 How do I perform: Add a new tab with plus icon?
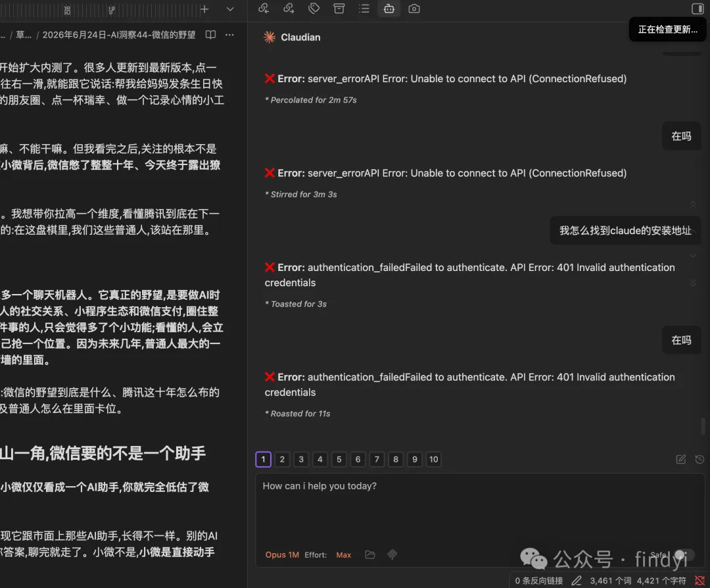pyautogui.click(x=204, y=9)
